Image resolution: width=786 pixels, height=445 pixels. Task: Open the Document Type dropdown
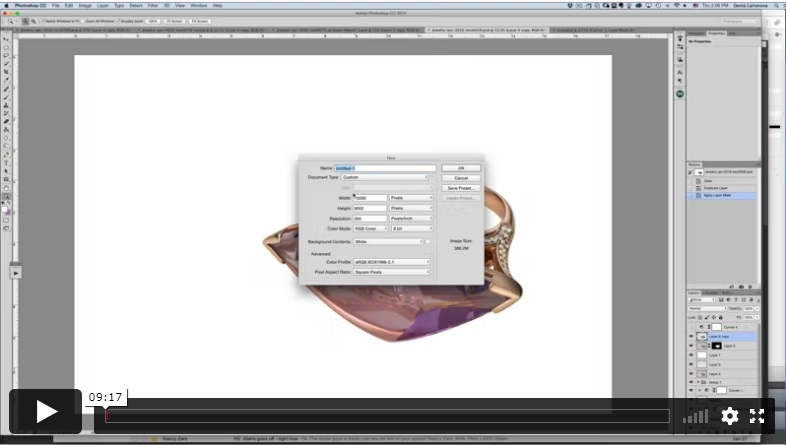[x=385, y=177]
